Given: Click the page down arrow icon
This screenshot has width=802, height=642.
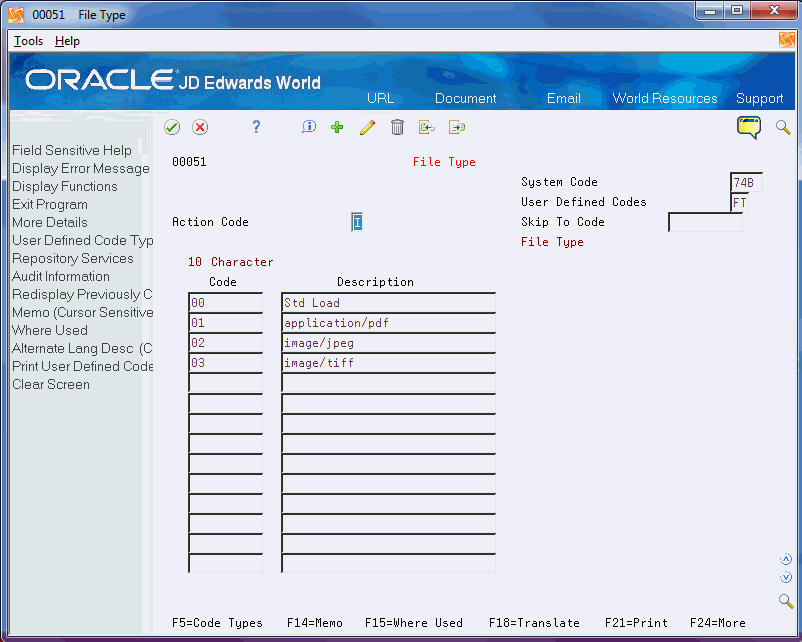Looking at the screenshot, I should 786,578.
